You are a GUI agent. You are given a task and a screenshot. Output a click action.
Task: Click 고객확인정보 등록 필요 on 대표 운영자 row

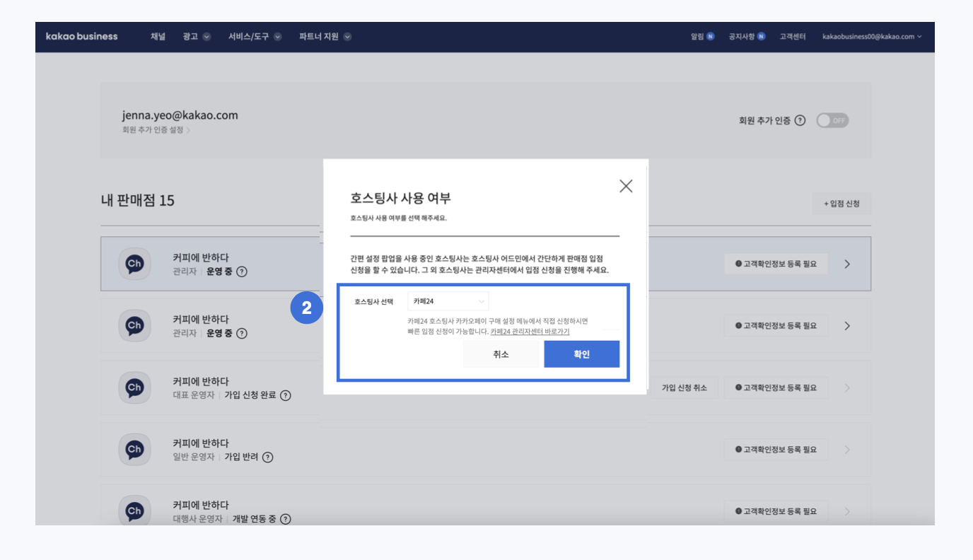pyautogui.click(x=776, y=387)
